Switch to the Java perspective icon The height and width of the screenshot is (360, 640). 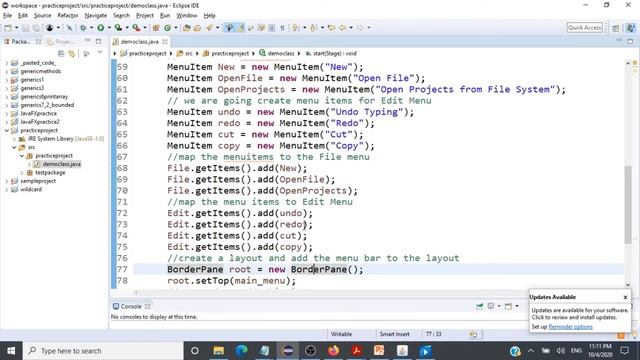(630, 28)
